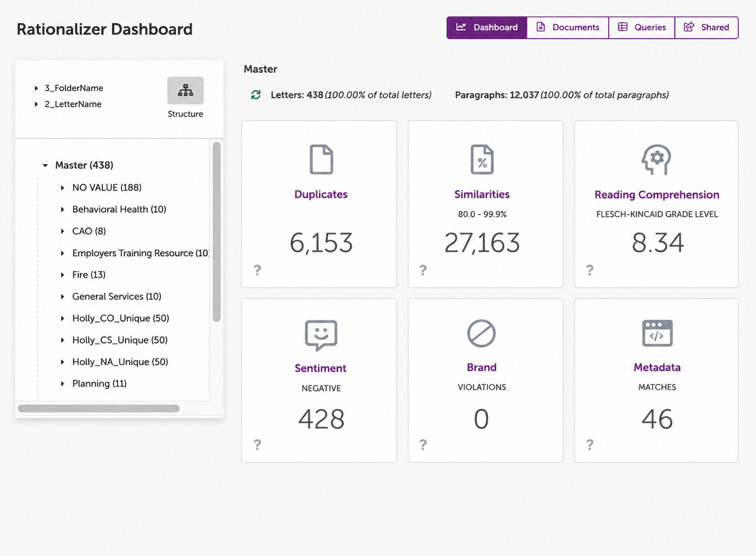The height and width of the screenshot is (556, 756).
Task: Open help question mark on Reading Comprehension card
Action: [x=589, y=270]
